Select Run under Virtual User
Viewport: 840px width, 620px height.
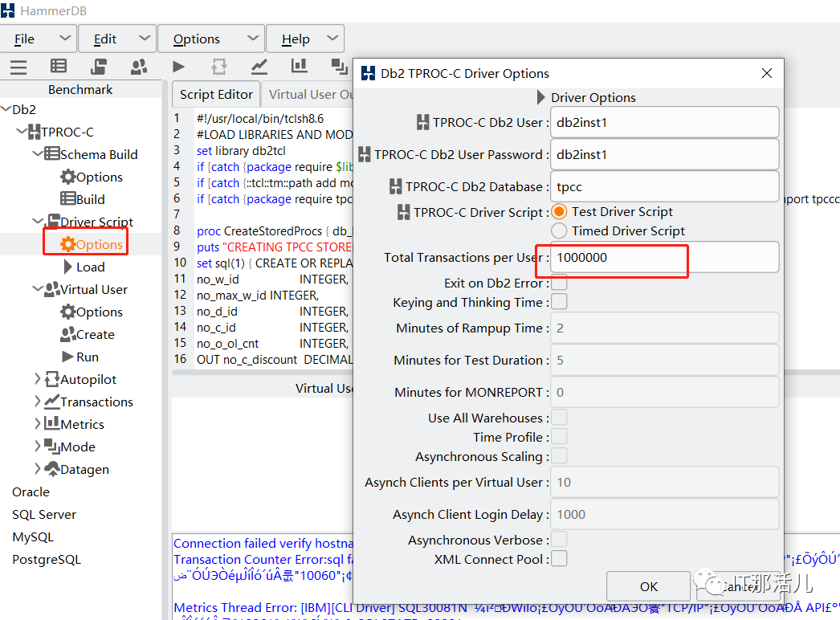(x=80, y=357)
